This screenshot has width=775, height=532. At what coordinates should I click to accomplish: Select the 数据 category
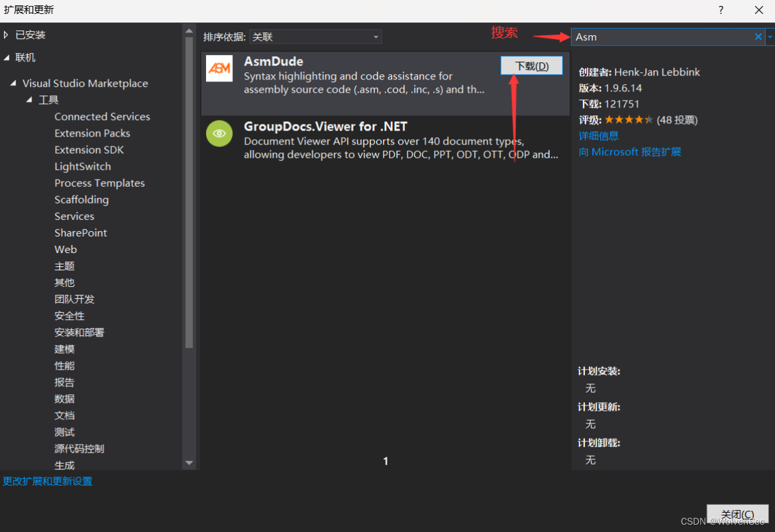(64, 399)
